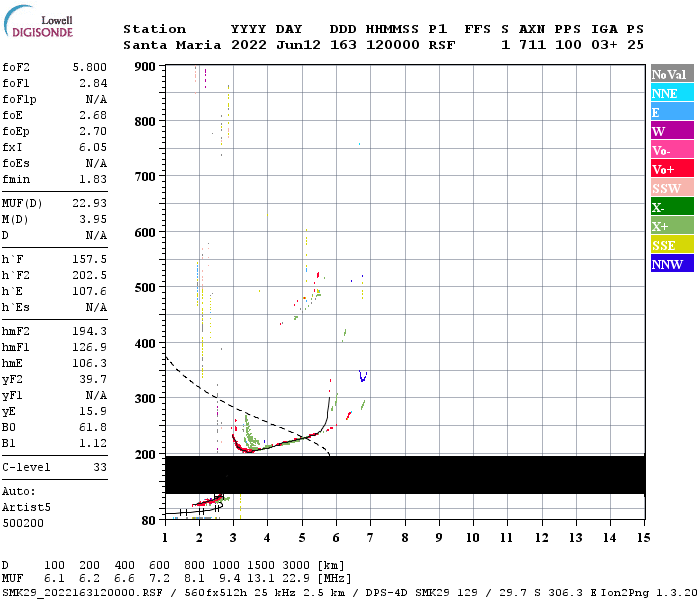Click the PPS value 100
The width and height of the screenshot is (700, 600).
tap(568, 45)
